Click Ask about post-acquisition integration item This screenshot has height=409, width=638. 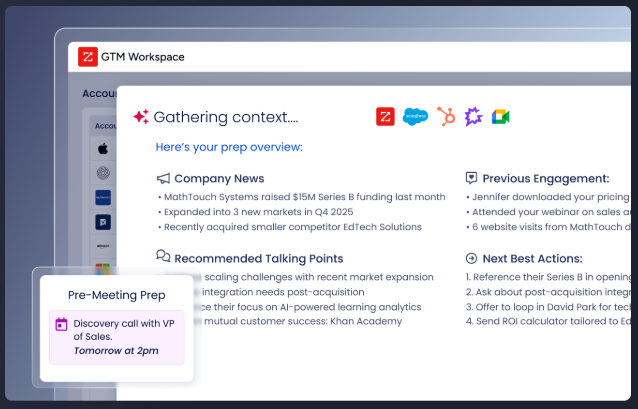[548, 292]
